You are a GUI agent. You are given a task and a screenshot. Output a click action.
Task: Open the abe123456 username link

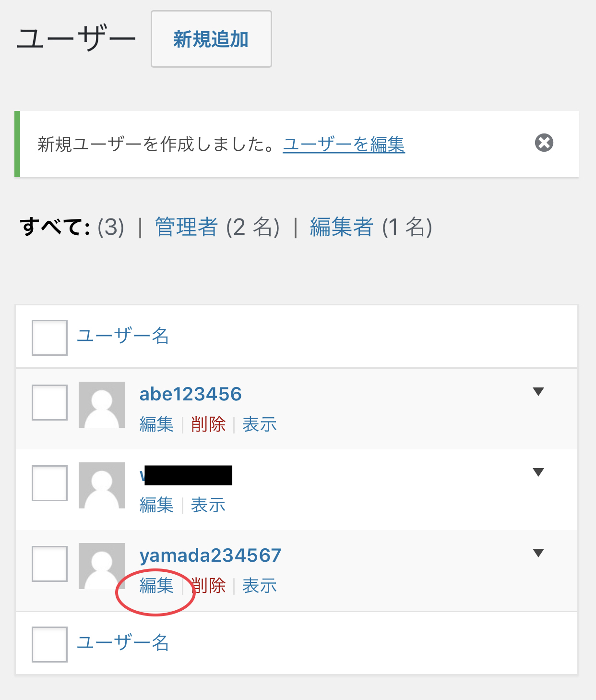191,394
